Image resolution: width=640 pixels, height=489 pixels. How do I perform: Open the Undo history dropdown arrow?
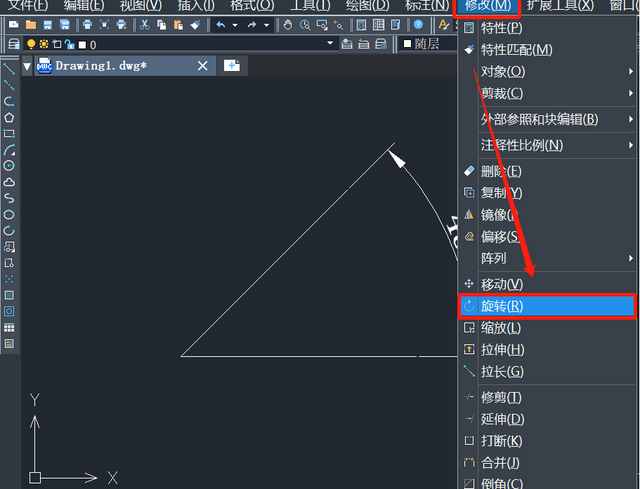pos(235,25)
